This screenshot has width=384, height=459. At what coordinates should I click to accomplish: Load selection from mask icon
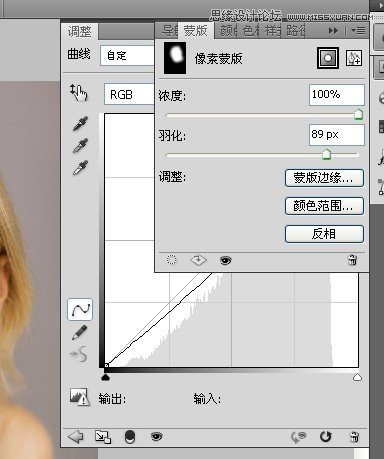point(171,260)
